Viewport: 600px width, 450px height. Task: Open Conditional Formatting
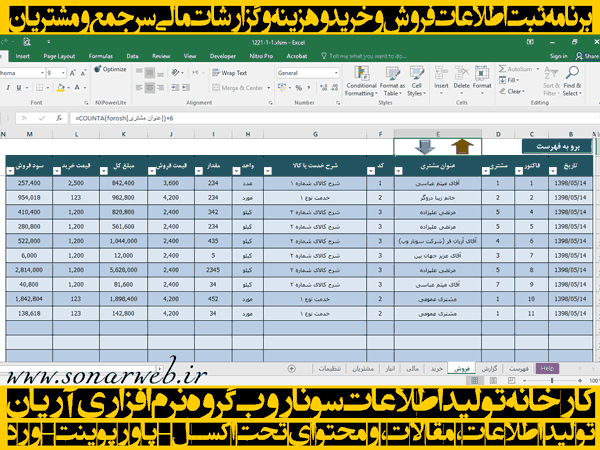[361, 81]
